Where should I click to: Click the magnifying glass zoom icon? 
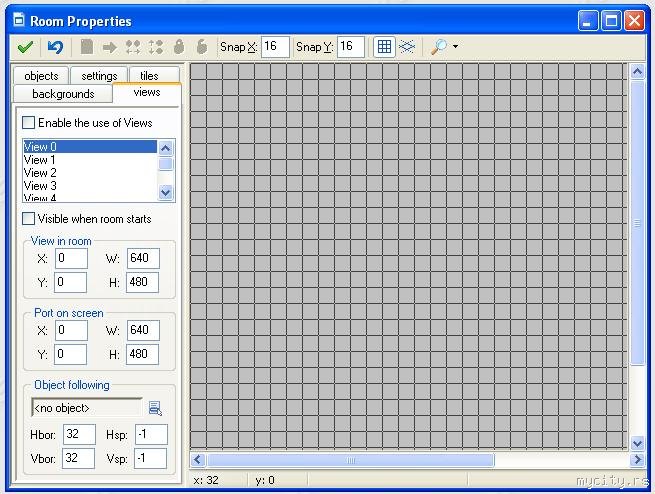[439, 46]
